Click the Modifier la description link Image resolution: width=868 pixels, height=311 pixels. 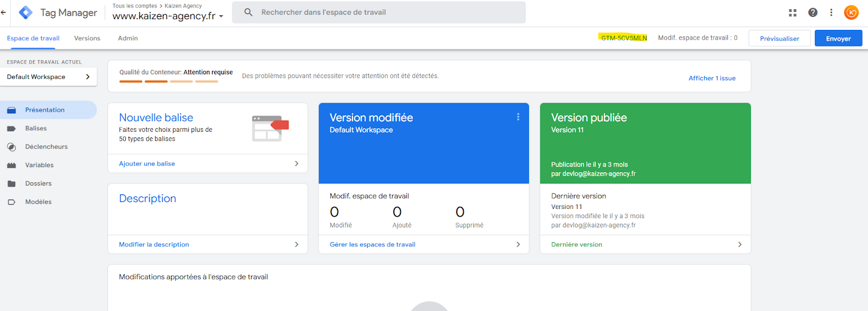click(x=154, y=244)
